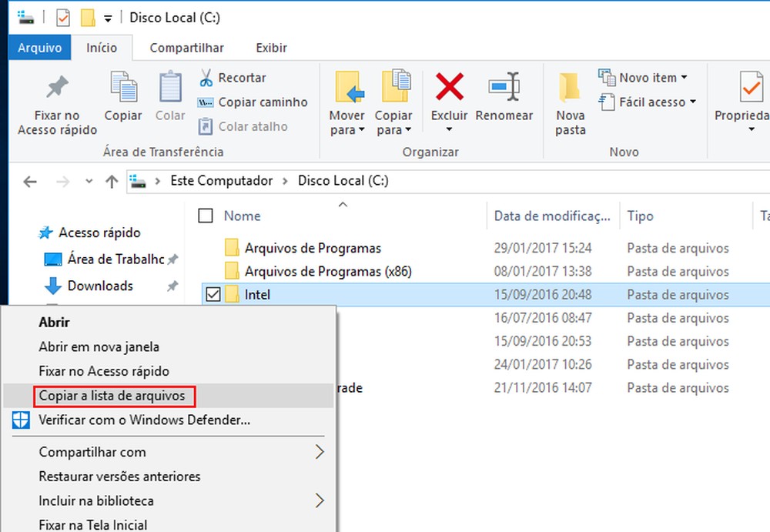Click the quick access new folder icon

(88, 18)
